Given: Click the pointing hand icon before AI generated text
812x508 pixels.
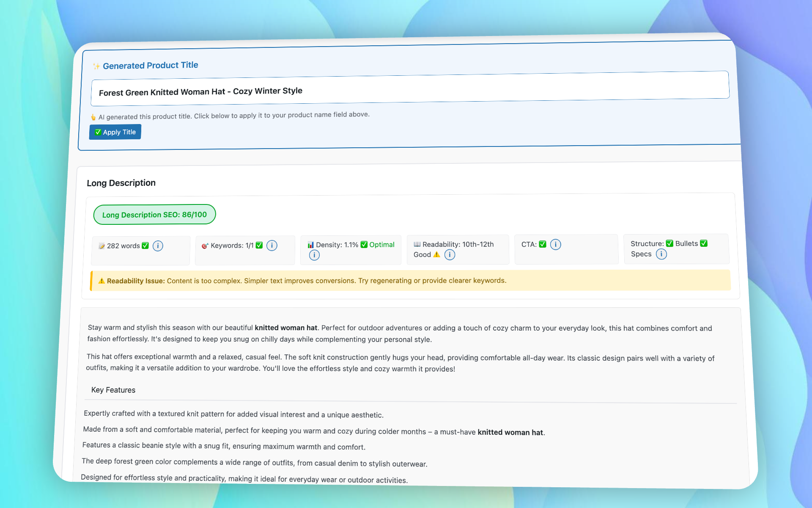Looking at the screenshot, I should pos(93,117).
